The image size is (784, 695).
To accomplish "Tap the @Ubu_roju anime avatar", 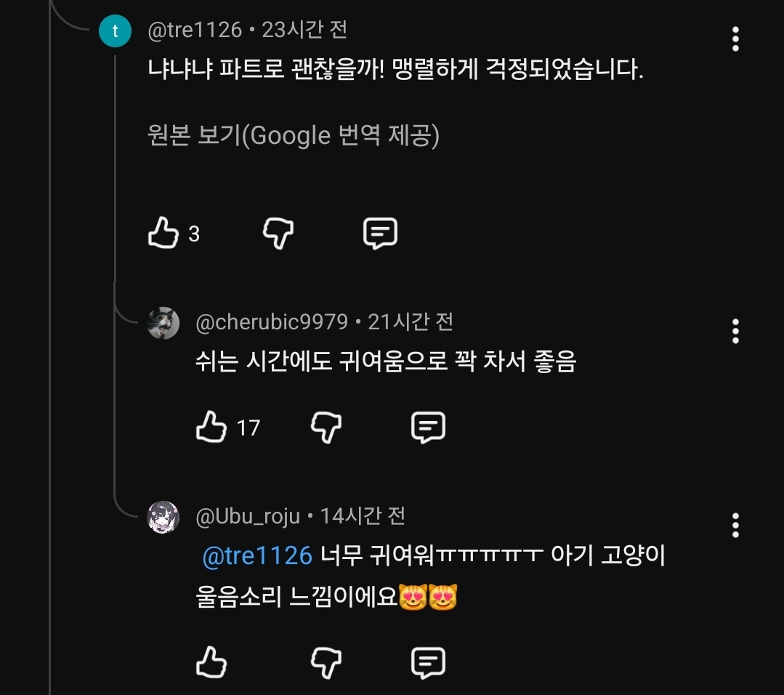I will tap(163, 517).
